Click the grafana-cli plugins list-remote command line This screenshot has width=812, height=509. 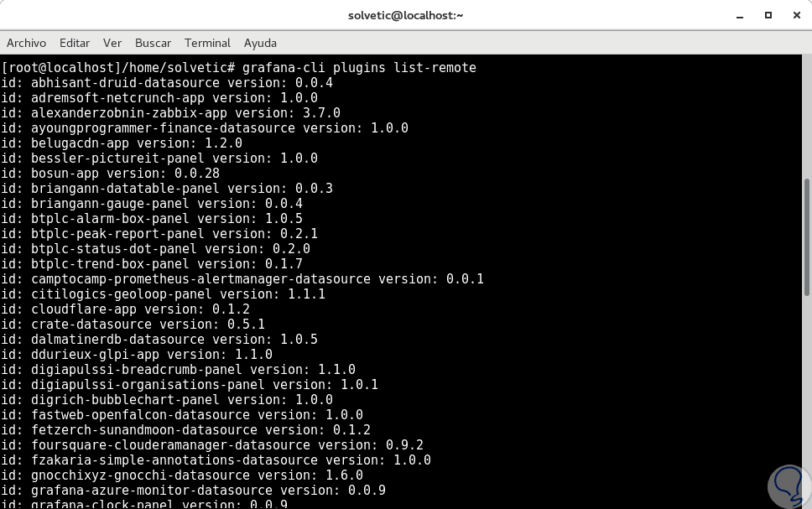[239, 68]
